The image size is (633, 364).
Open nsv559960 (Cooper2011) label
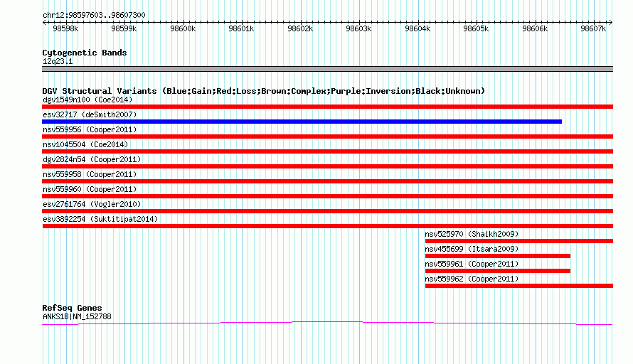[x=90, y=189]
